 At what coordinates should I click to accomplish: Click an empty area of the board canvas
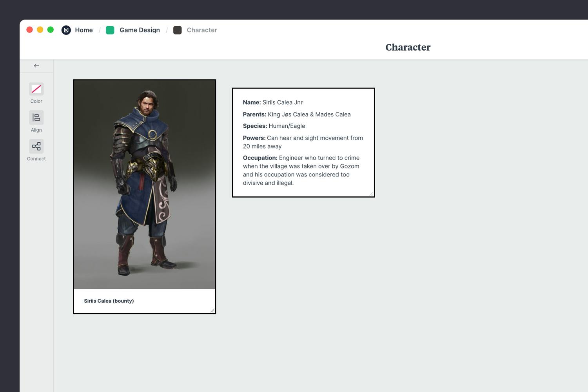(x=431, y=294)
